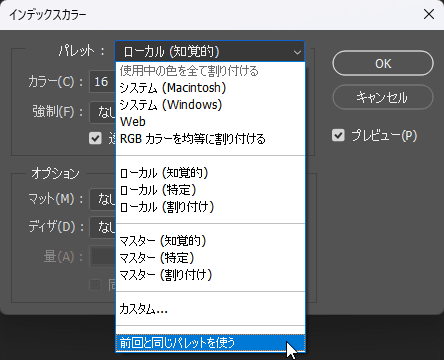The height and width of the screenshot is (360, 444).
Task: Select ローカル (割り付け) palette option
Action: 210,207
